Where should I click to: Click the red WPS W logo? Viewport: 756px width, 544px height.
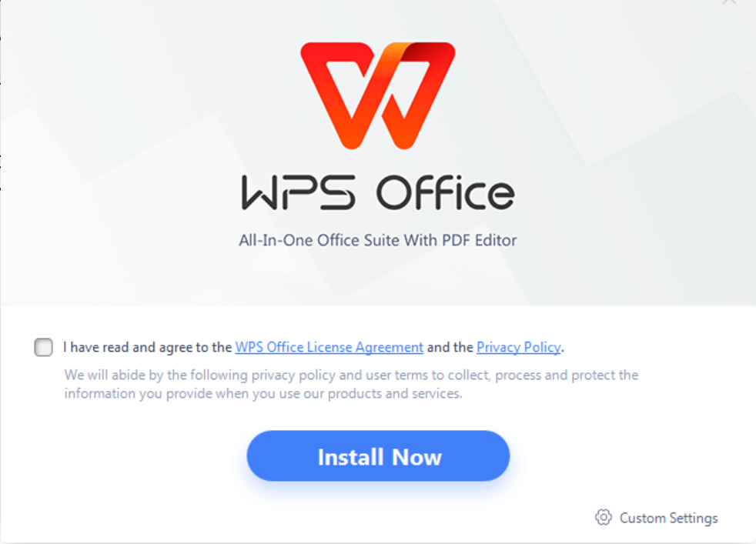(377, 95)
